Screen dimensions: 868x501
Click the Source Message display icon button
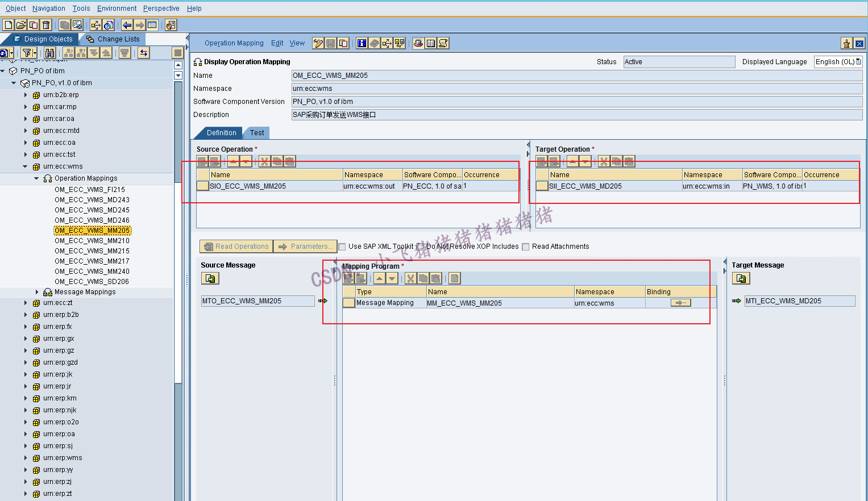pos(210,278)
